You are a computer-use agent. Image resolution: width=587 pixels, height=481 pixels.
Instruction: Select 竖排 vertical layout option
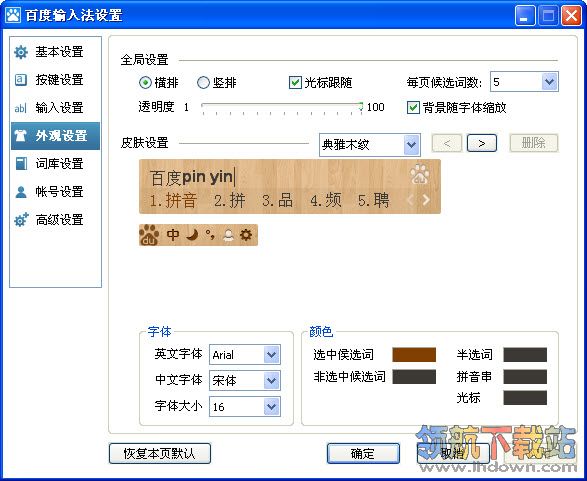pos(217,82)
